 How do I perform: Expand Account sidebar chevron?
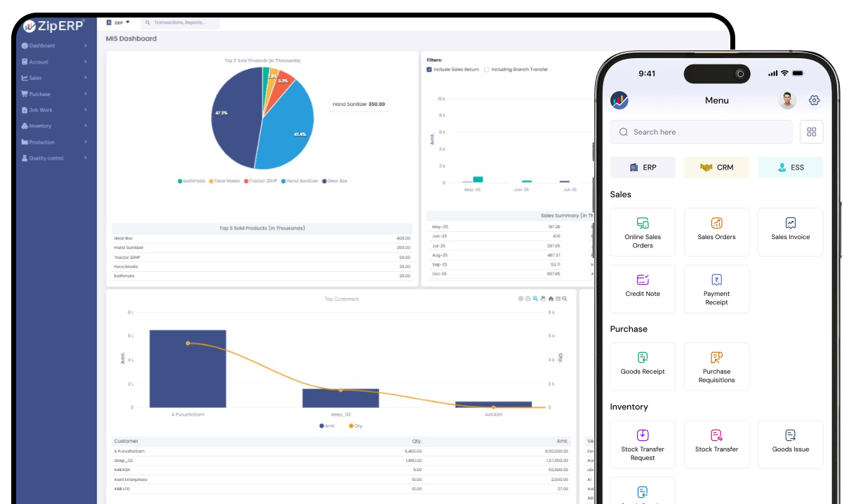point(86,62)
